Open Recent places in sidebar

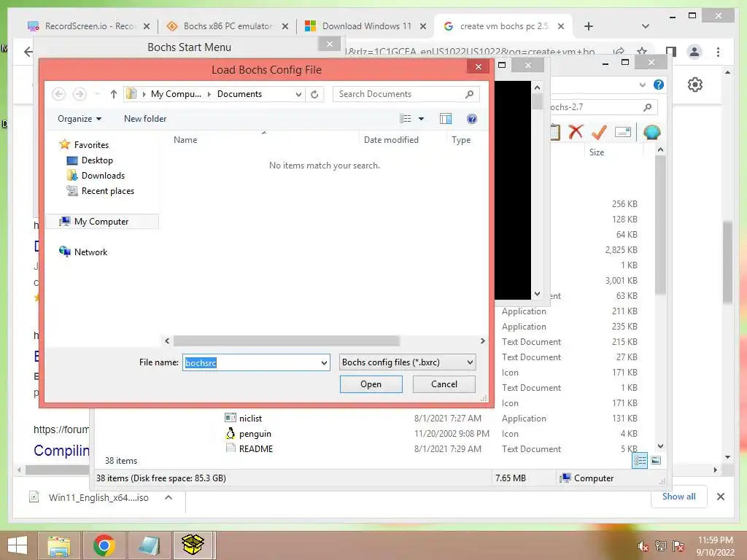coord(108,190)
